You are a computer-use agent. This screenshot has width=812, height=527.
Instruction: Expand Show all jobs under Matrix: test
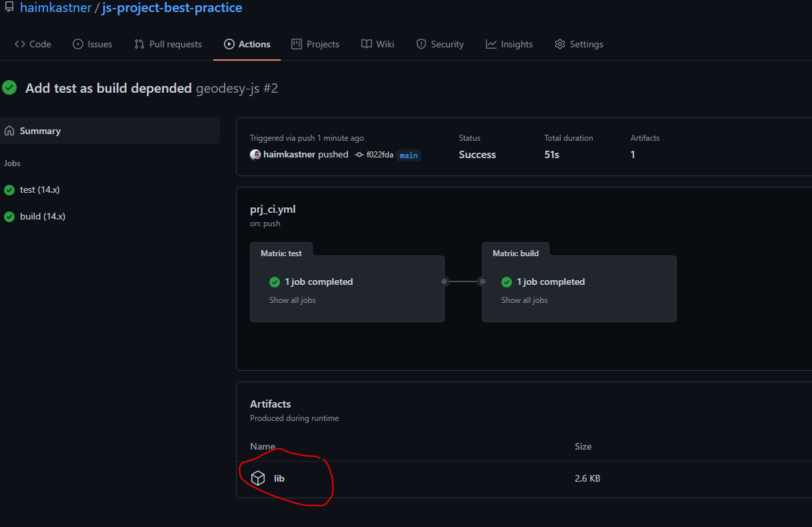[x=292, y=300]
